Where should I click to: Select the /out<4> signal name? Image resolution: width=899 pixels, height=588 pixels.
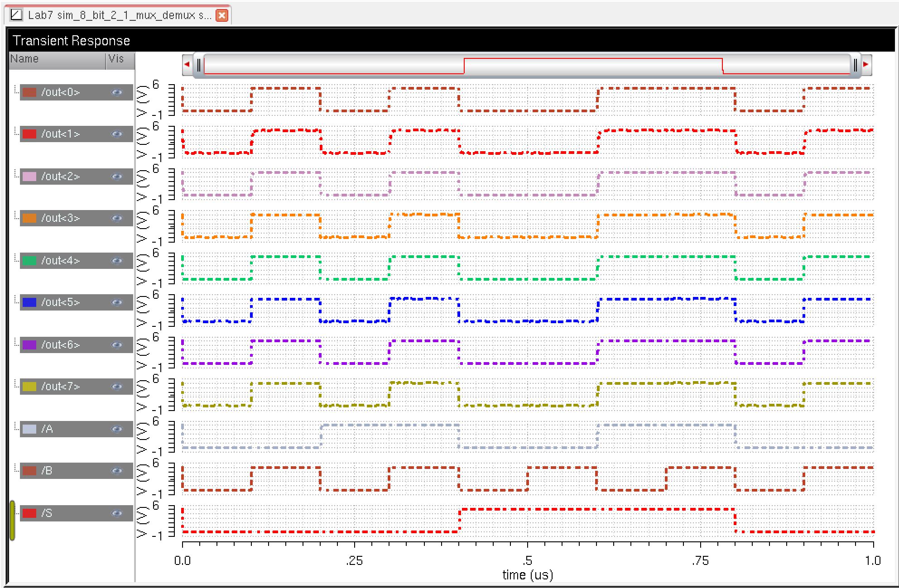tap(61, 261)
